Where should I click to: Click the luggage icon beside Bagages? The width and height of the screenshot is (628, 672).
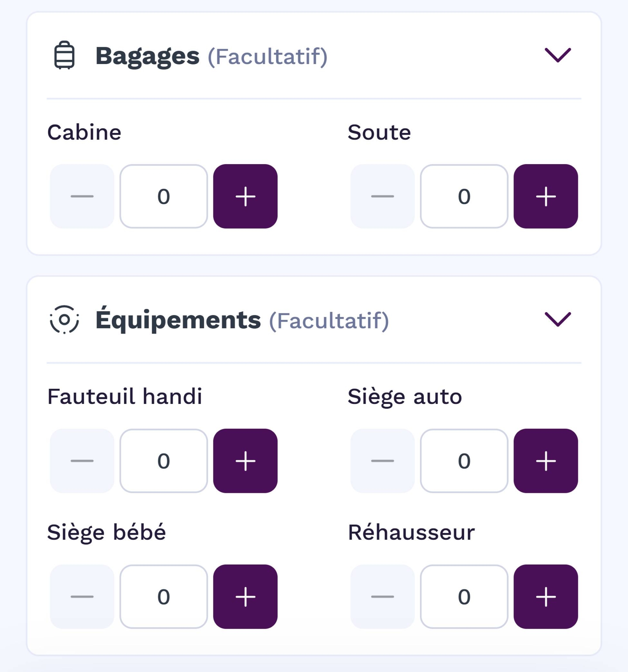pos(64,55)
